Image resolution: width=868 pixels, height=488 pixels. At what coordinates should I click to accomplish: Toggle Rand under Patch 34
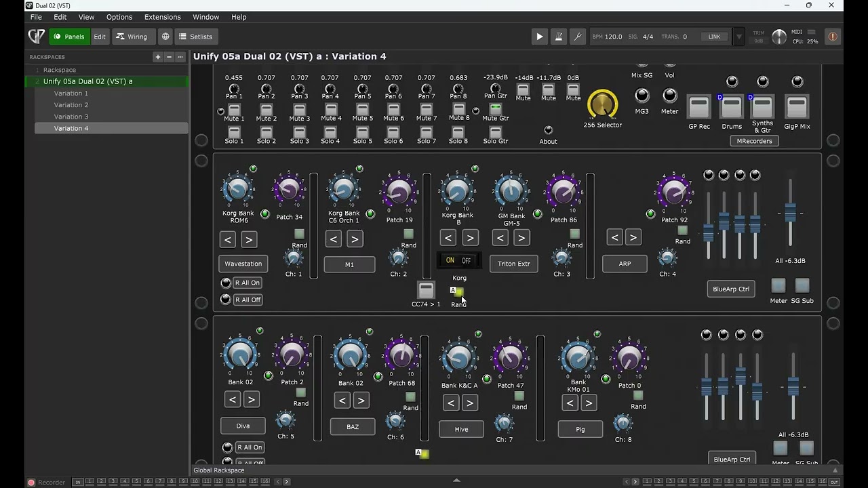(x=299, y=235)
